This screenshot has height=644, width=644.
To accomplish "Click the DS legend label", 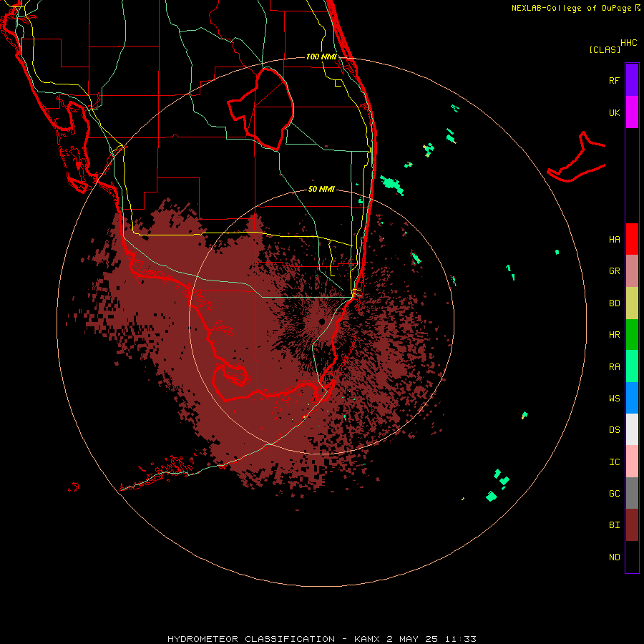I will tap(614, 429).
